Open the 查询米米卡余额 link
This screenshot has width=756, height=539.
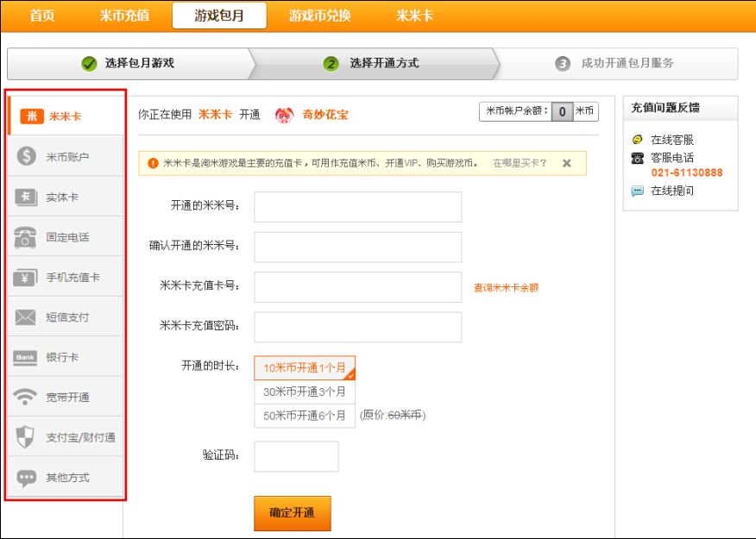(507, 287)
